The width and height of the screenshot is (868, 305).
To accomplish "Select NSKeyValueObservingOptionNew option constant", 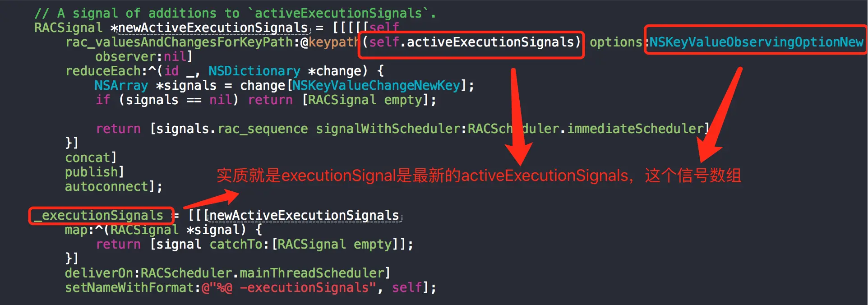I will 756,42.
